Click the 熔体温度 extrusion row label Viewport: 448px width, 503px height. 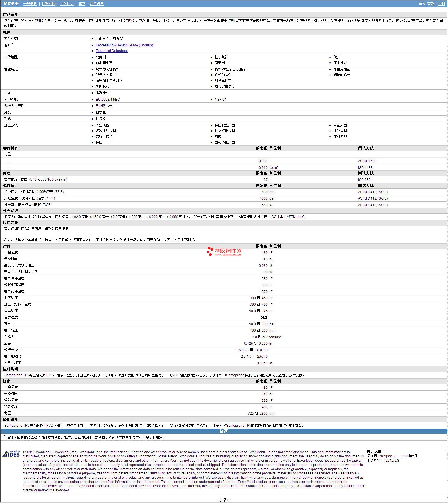[x=11, y=400]
